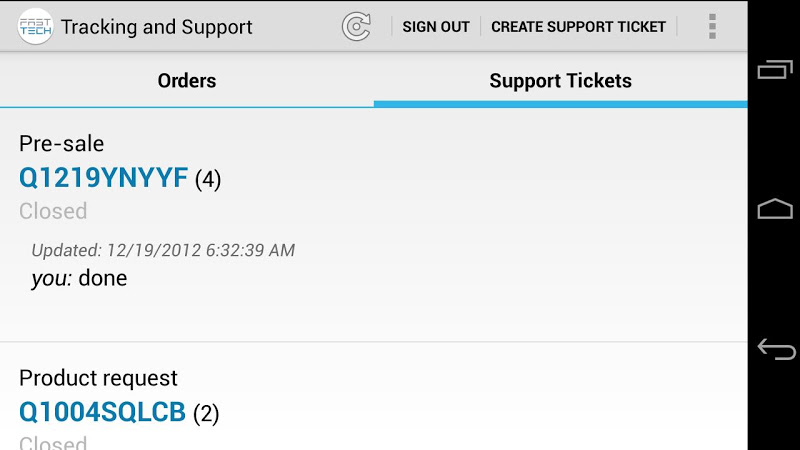The width and height of the screenshot is (800, 450).
Task: Tap the FastTech app logo icon
Action: coord(35,27)
